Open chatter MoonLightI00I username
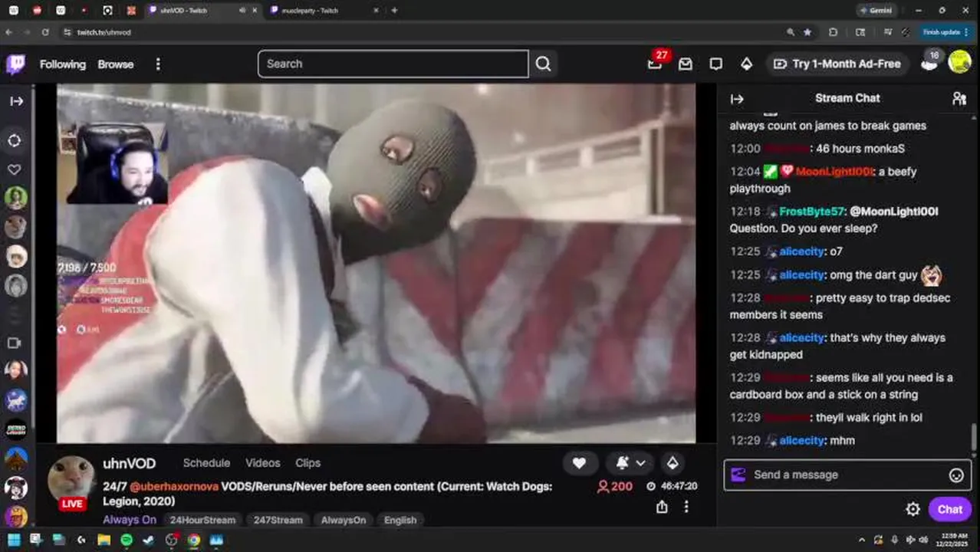 click(833, 172)
